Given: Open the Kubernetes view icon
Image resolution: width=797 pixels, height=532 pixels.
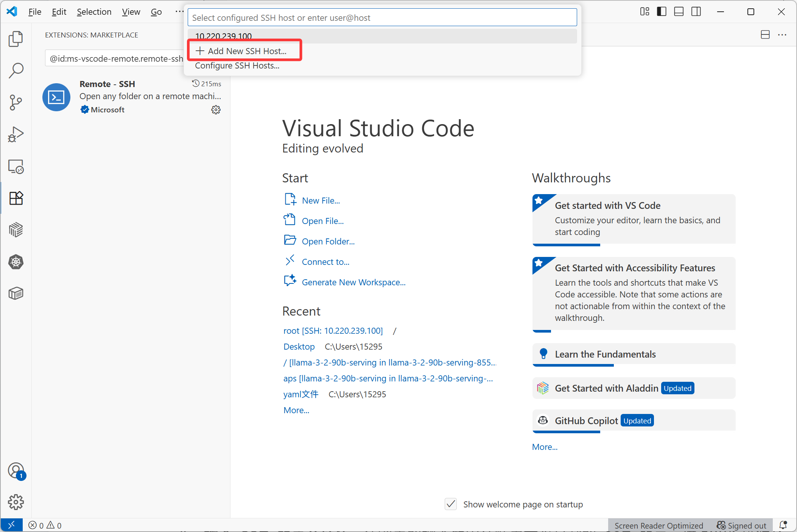Looking at the screenshot, I should (x=16, y=262).
